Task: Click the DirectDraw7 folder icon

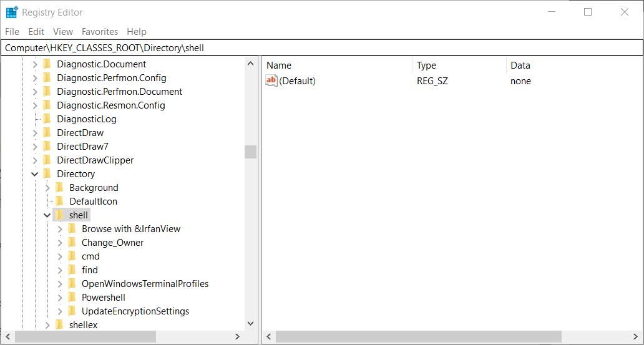Action: (47, 147)
